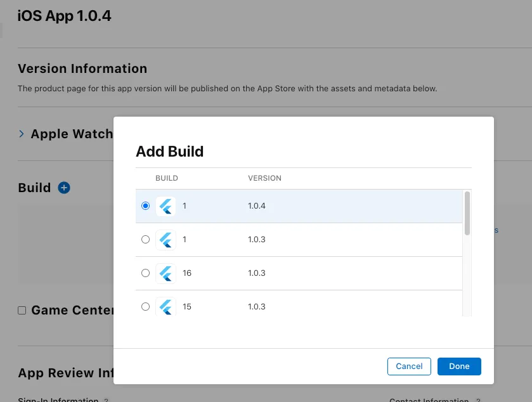The height and width of the screenshot is (402, 532).
Task: Click the Contact Information help question mark
Action: point(477,400)
